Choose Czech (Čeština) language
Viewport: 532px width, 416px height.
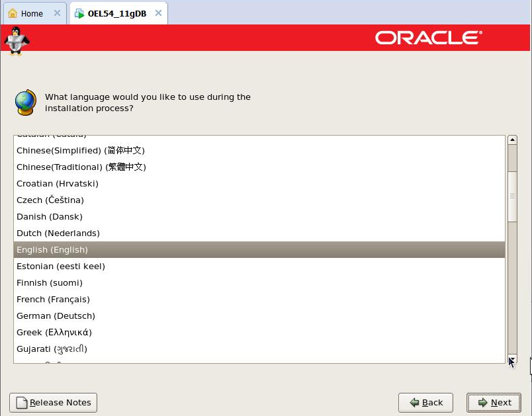(259, 200)
